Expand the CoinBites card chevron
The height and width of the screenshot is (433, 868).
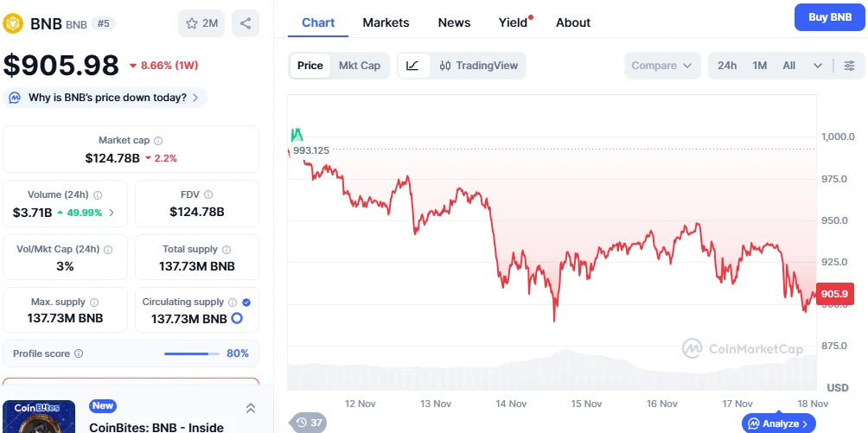pyautogui.click(x=251, y=408)
